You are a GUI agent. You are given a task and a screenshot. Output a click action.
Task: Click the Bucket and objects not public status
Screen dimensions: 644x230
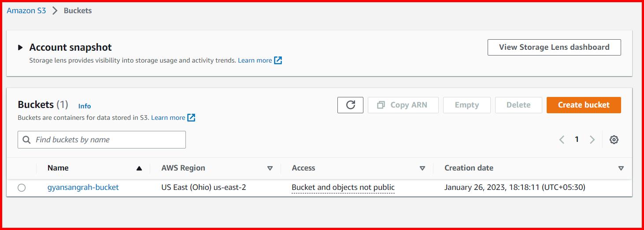pyautogui.click(x=343, y=187)
